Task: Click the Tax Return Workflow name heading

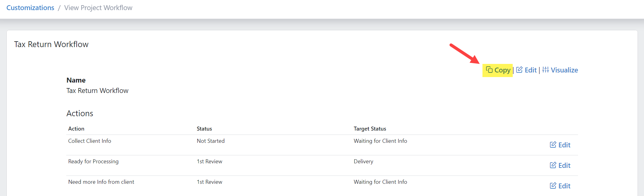Action: 51,44
